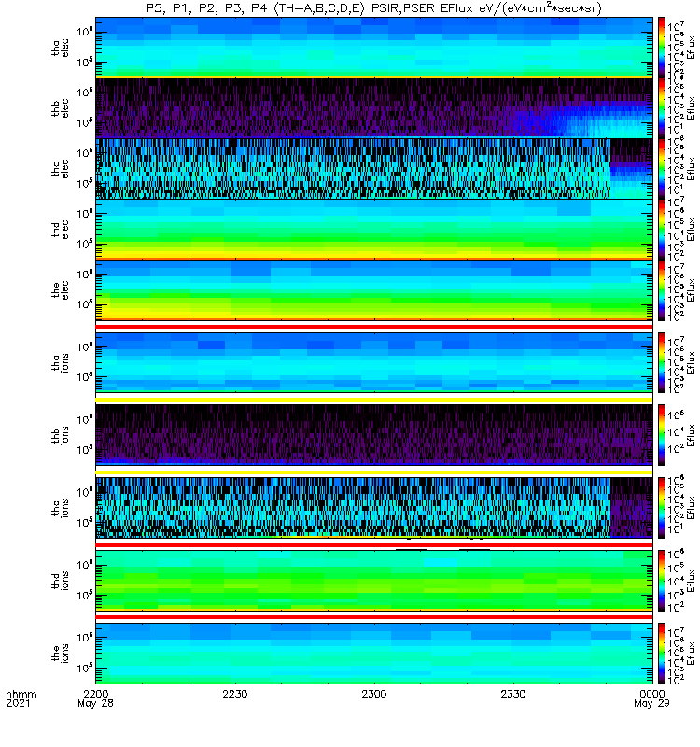Click the 'the ions' spectrogram panel
Image resolution: width=700 pixels, height=747 pixels.
[374, 653]
